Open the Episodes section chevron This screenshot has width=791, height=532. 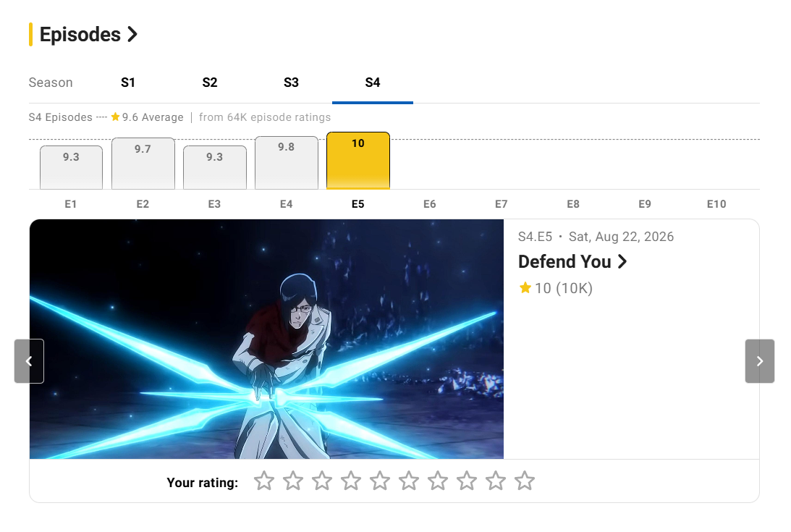click(x=132, y=34)
